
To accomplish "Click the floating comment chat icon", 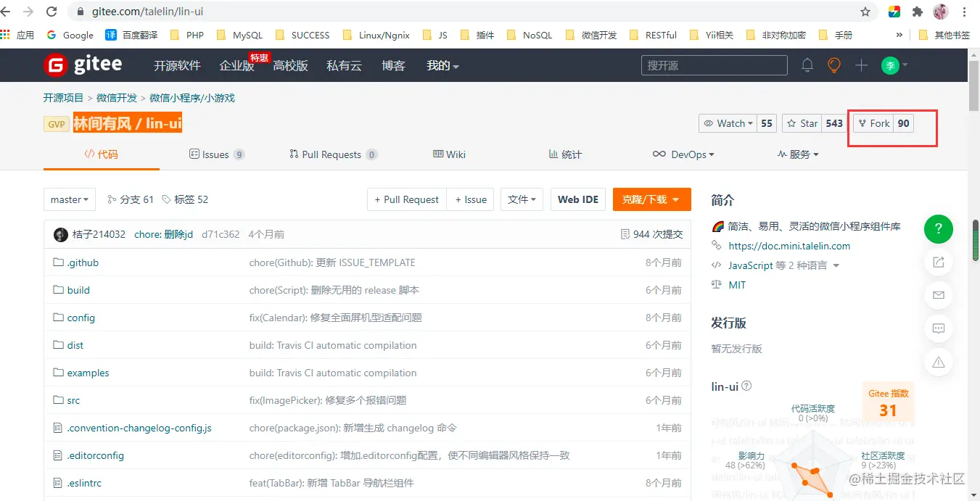I will (939, 328).
